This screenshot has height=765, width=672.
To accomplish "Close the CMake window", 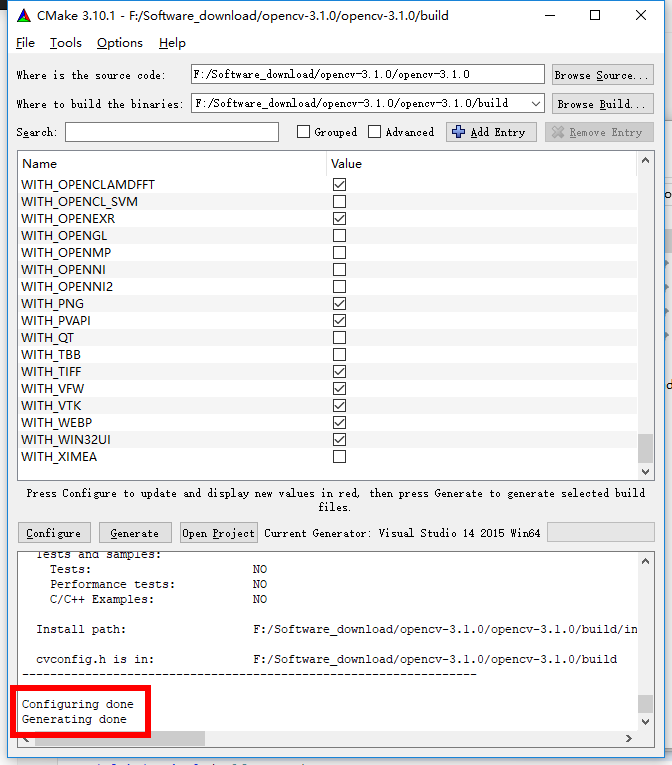I will point(641,16).
